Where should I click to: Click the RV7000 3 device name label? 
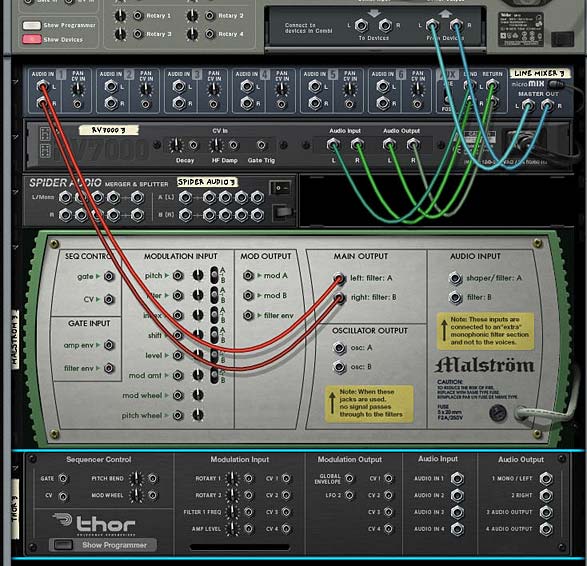(x=109, y=130)
